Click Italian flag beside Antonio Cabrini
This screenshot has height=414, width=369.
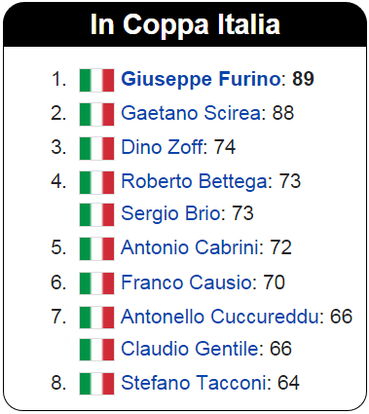(x=97, y=249)
